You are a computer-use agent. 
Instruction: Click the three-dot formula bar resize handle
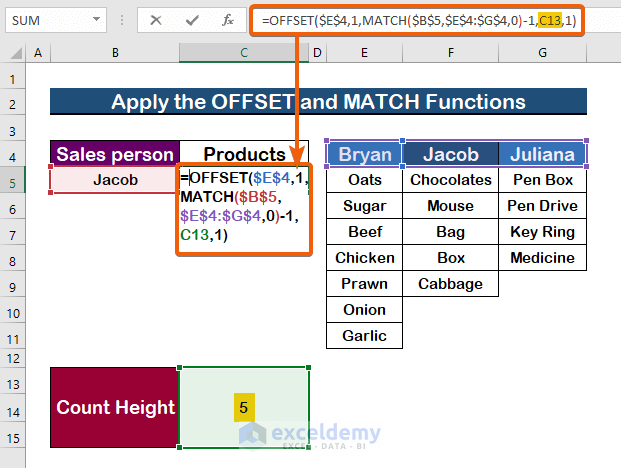click(x=122, y=20)
